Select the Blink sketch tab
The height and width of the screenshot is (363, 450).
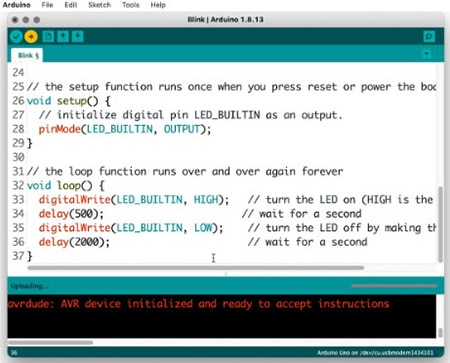click(x=28, y=55)
